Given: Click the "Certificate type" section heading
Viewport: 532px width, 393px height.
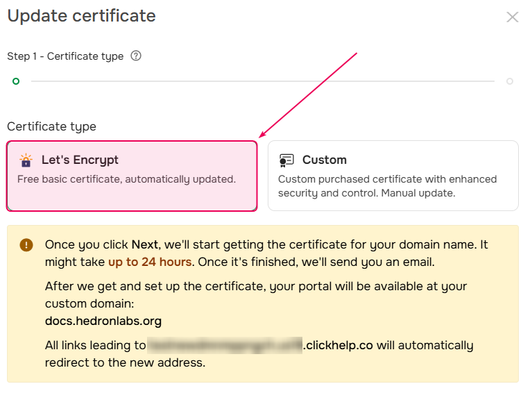Looking at the screenshot, I should (51, 126).
